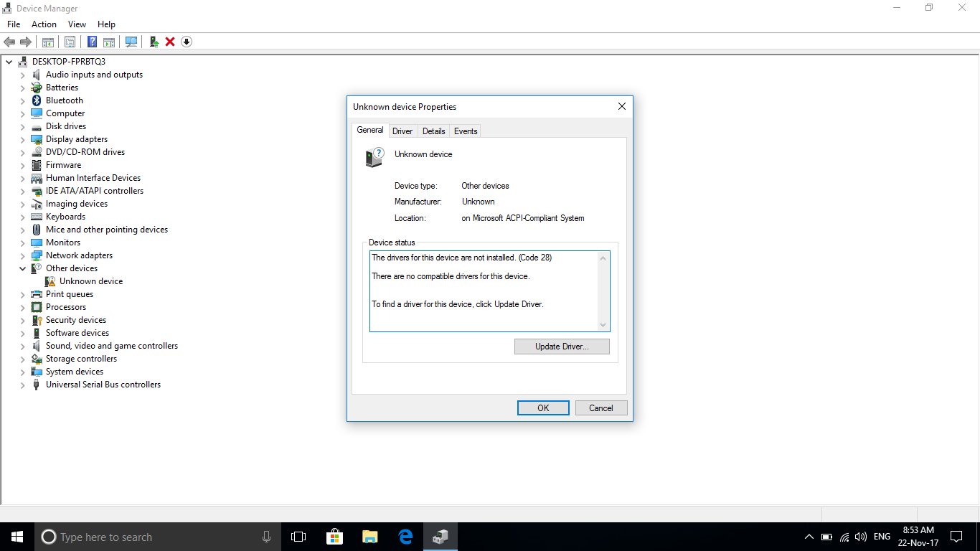Click the Universal Serial Bus controllers icon
Viewport: 980px width, 551px height.
tap(37, 385)
